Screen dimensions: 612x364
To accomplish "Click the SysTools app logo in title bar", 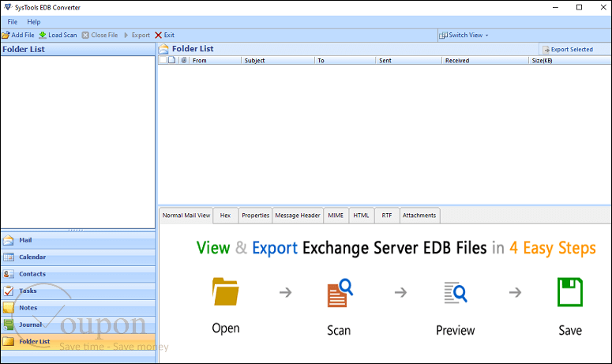I will coord(7,7).
